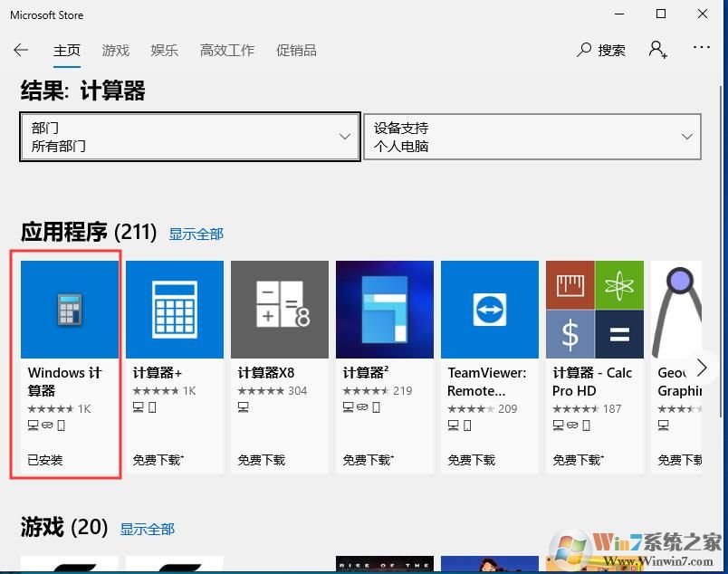This screenshot has width=728, height=574.
Task: Click the right chevron to show more apps
Action: point(702,368)
